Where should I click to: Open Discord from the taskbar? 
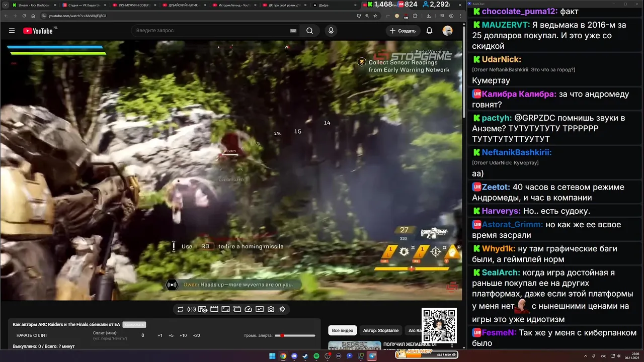294,356
